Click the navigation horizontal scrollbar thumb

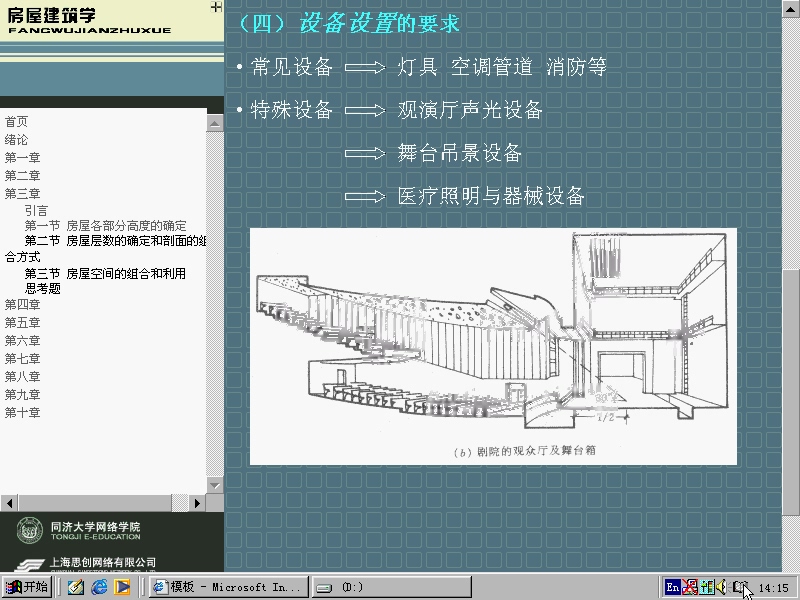click(x=95, y=503)
